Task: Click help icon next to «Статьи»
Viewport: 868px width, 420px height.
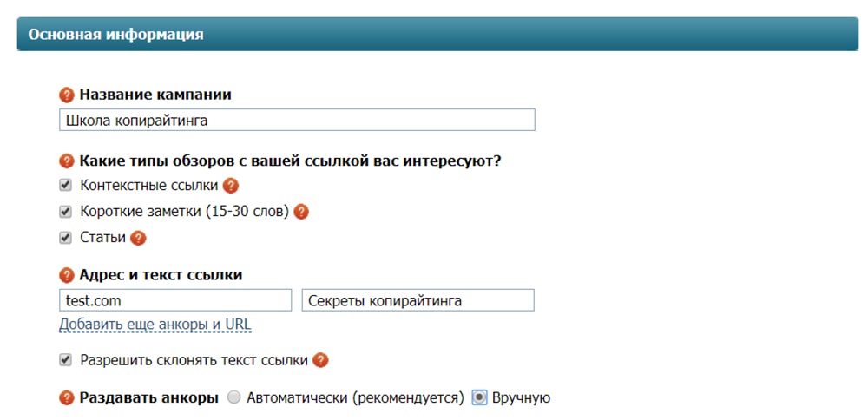Action: click(x=138, y=237)
